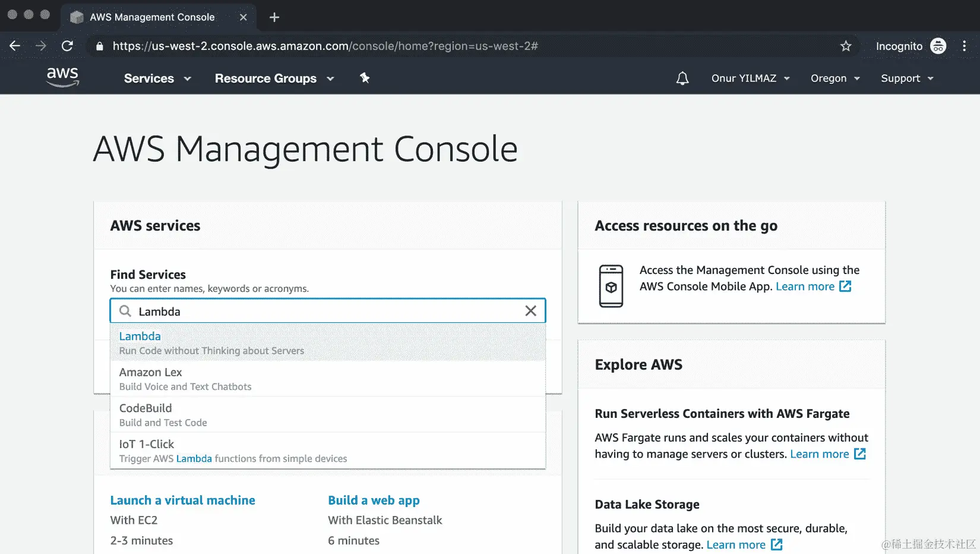This screenshot has width=980, height=554.
Task: Clear the Lambda search with the X
Action: (x=530, y=311)
